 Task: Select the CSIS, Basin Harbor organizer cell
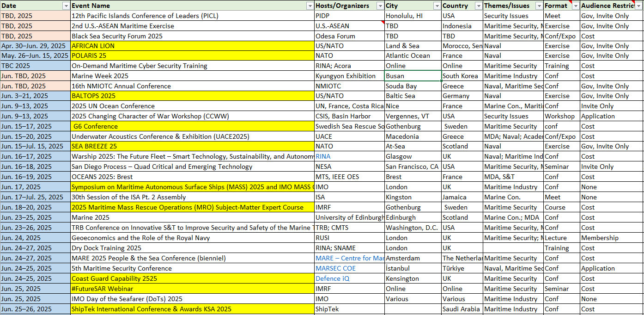(350, 116)
